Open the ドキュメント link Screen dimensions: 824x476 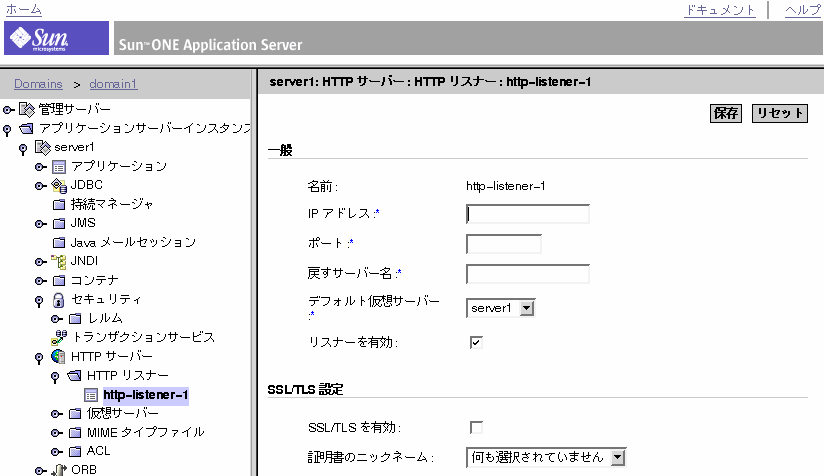pyautogui.click(x=719, y=10)
